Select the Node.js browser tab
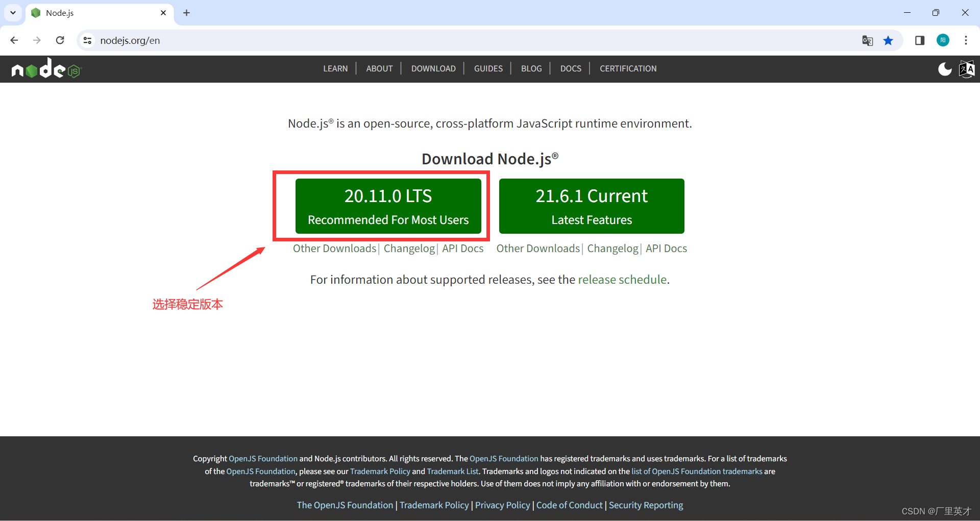Screen dimensions: 980x521 tap(99, 13)
